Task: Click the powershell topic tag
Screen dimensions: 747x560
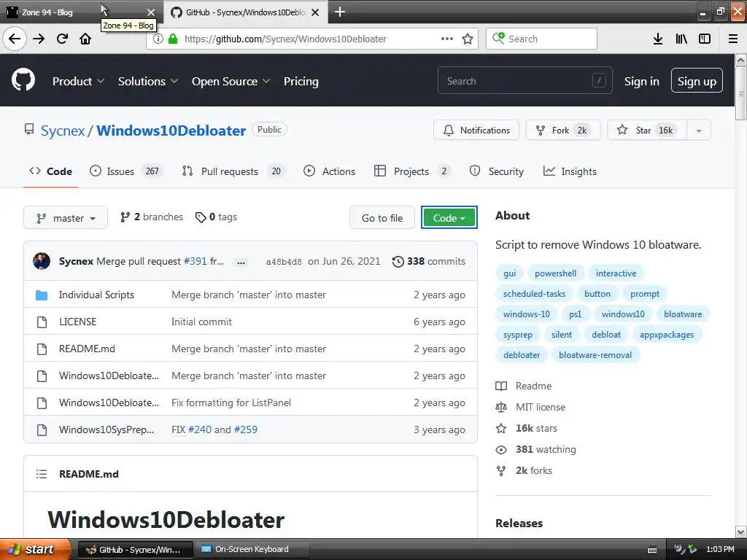Action: (555, 273)
